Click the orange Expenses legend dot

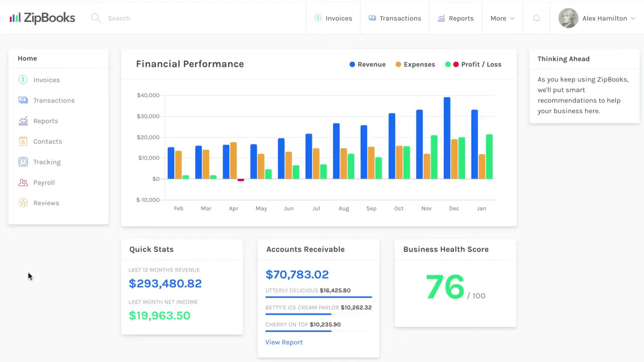click(x=398, y=64)
